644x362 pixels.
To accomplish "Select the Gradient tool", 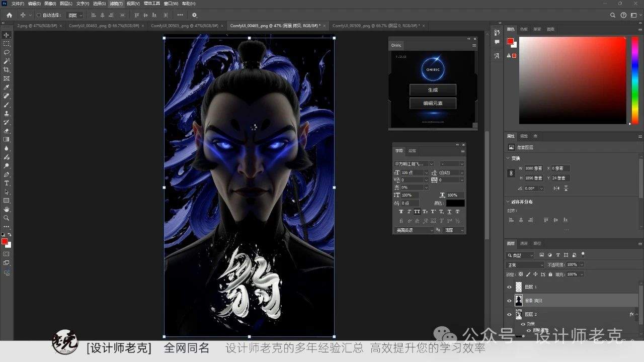I will [x=7, y=139].
